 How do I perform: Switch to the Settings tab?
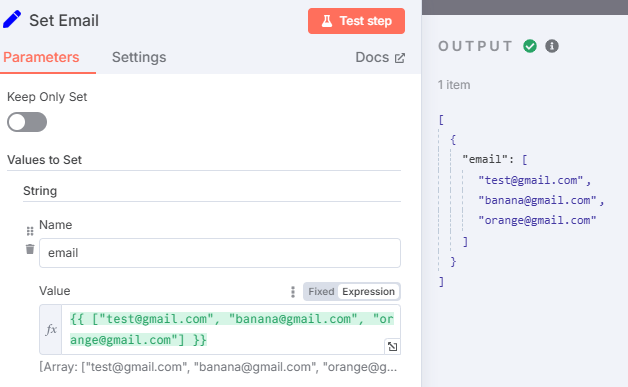pyautogui.click(x=139, y=57)
